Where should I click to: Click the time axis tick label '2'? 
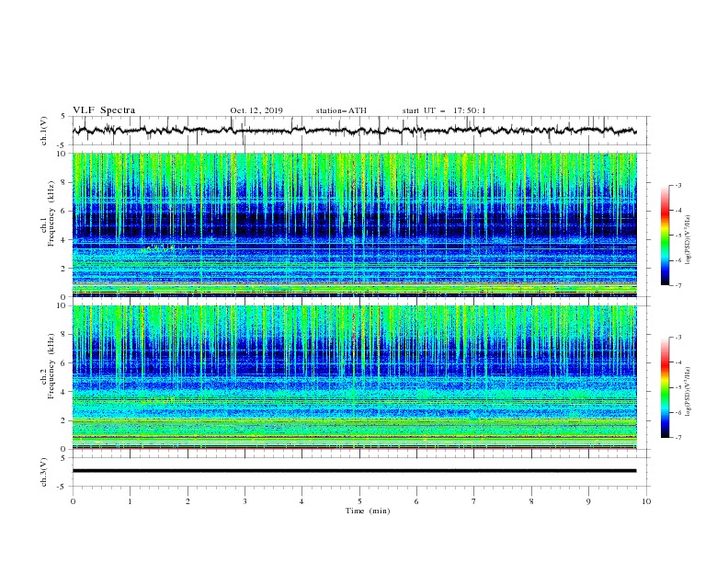(x=188, y=501)
